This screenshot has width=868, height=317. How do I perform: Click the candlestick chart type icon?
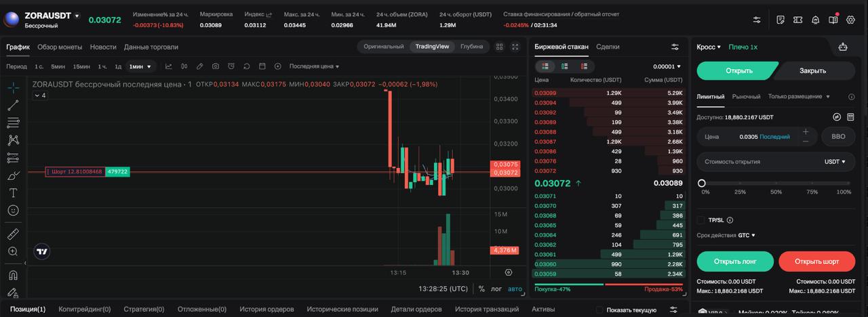184,66
